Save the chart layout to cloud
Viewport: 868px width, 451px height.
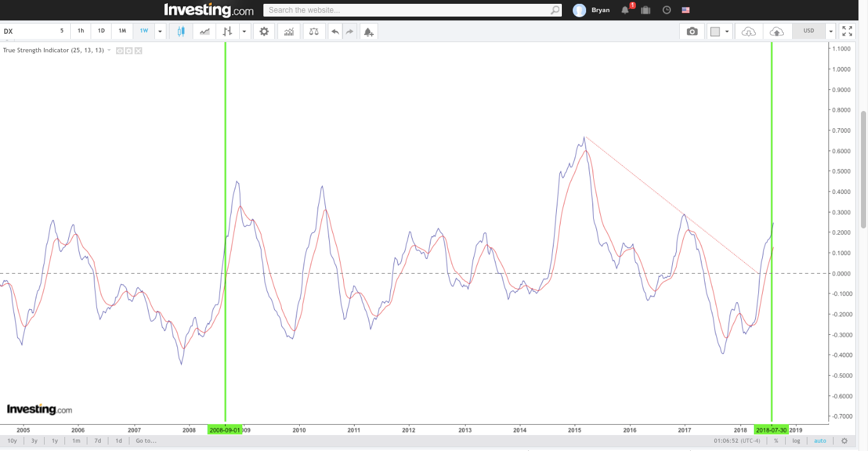776,31
